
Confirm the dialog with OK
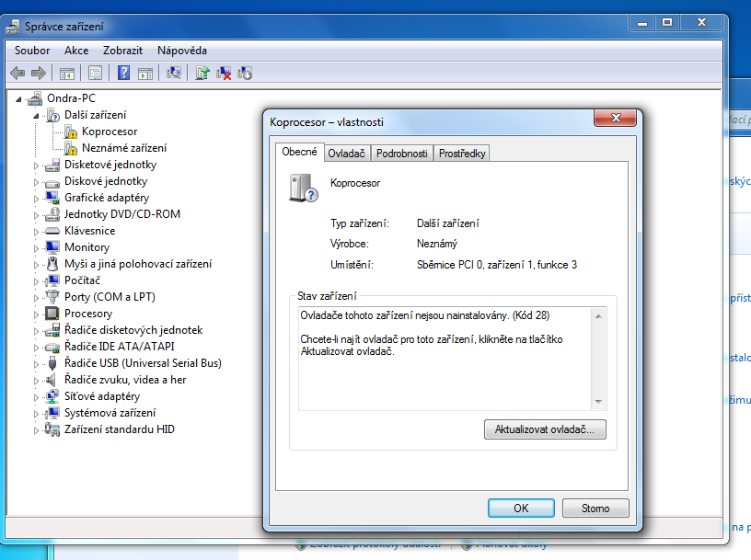tap(521, 509)
